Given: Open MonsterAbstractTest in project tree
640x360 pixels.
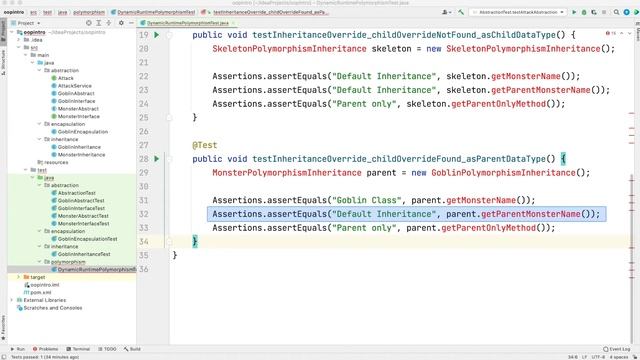Looking at the screenshot, I should coord(80,216).
